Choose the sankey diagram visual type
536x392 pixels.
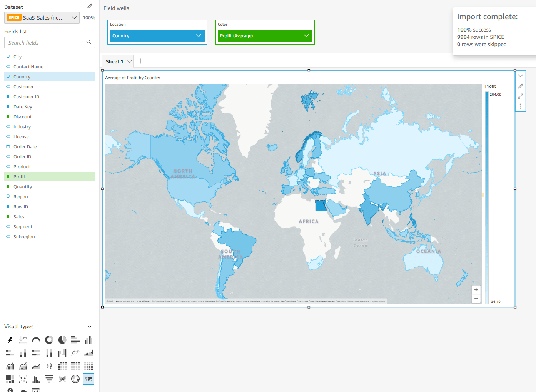point(62,379)
